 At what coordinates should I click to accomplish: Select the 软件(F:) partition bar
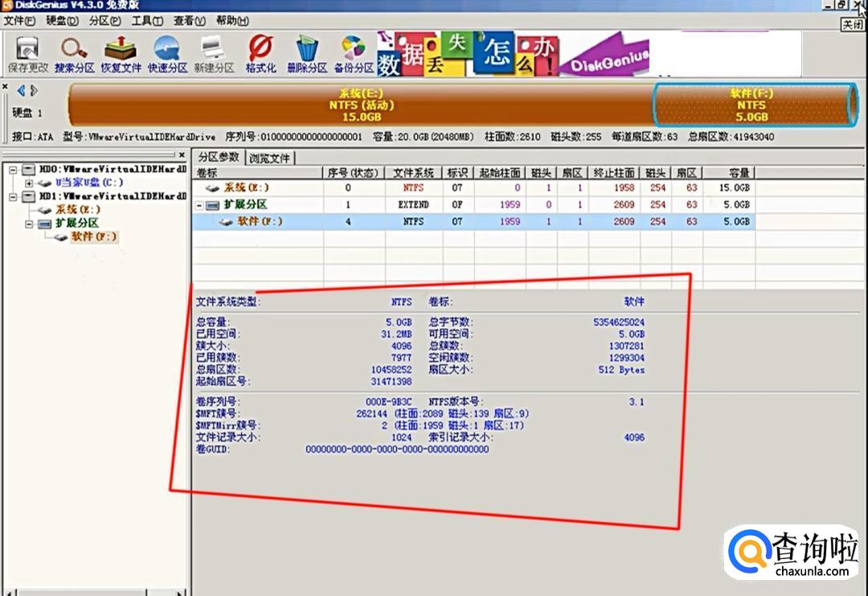(x=755, y=105)
